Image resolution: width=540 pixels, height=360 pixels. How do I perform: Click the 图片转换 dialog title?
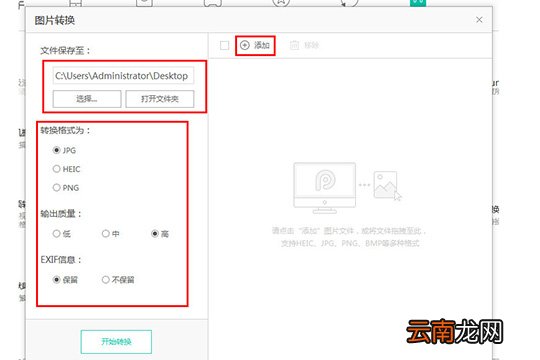(55, 20)
